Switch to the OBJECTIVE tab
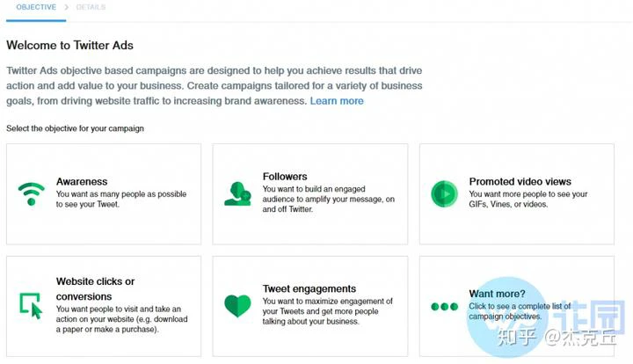The image size is (633, 364). tap(36, 7)
